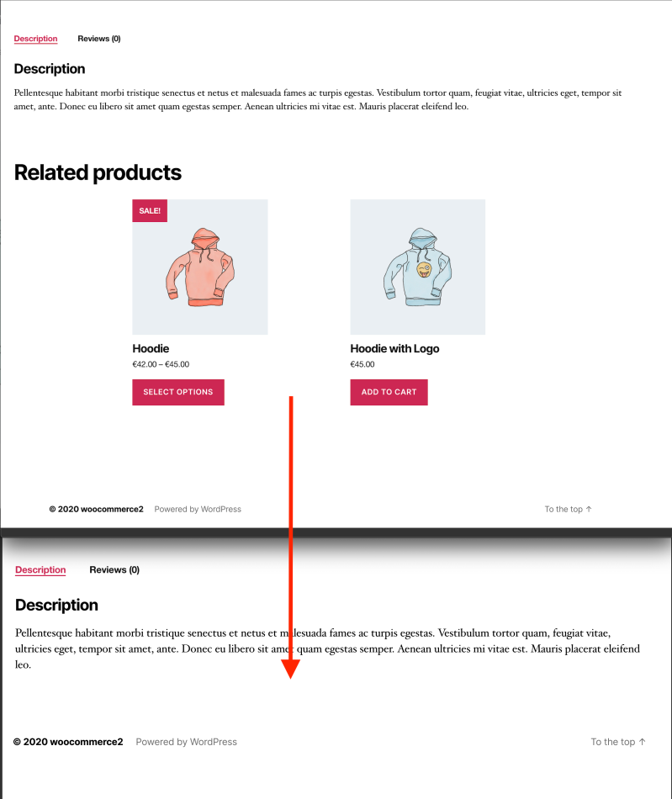Click the pink Hoodie product image
Screen dimensions: 672x799
(200, 267)
